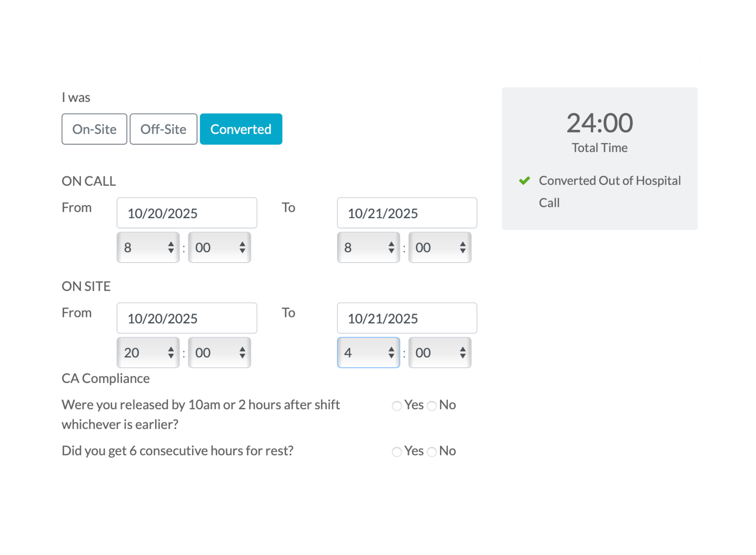Image resolution: width=756 pixels, height=555 pixels.
Task: Select the Off-Site option button
Action: coord(163,129)
